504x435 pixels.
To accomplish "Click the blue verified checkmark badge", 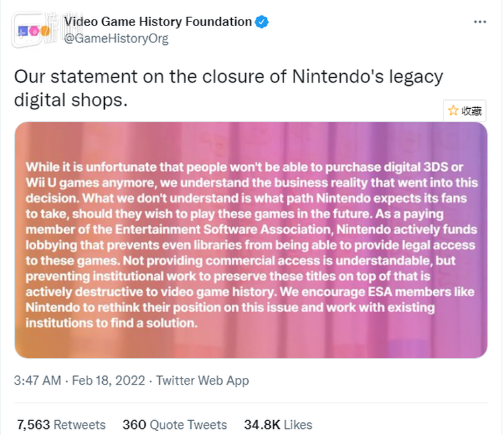I will [262, 22].
